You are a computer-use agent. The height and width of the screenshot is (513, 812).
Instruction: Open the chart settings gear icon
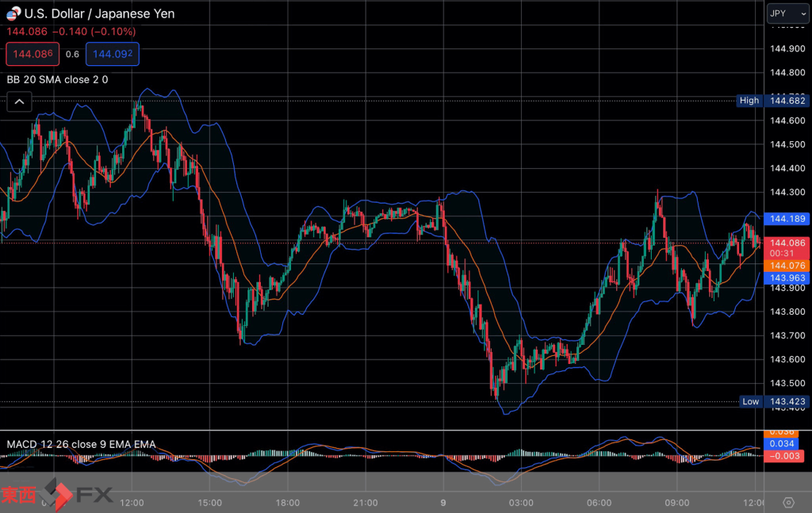click(788, 502)
